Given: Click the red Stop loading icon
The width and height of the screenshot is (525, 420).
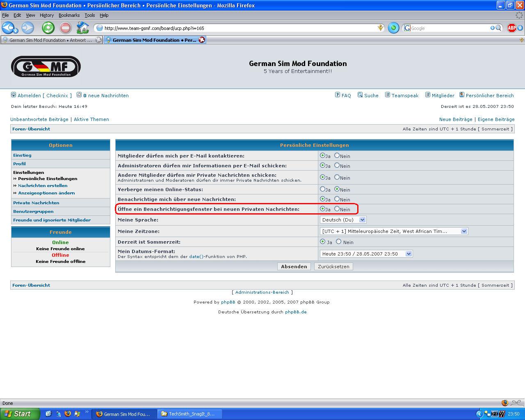Looking at the screenshot, I should pyautogui.click(x=66, y=28).
